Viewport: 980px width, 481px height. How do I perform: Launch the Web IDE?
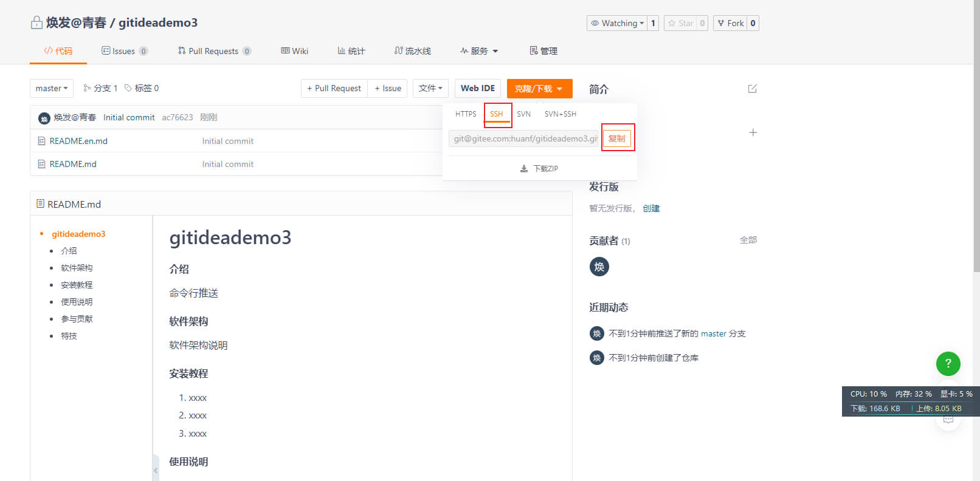click(478, 88)
